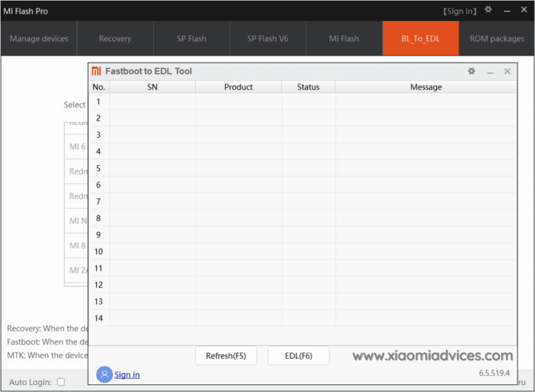The width and height of the screenshot is (535, 392).
Task: Select row number 3 in device table
Action: [302, 135]
